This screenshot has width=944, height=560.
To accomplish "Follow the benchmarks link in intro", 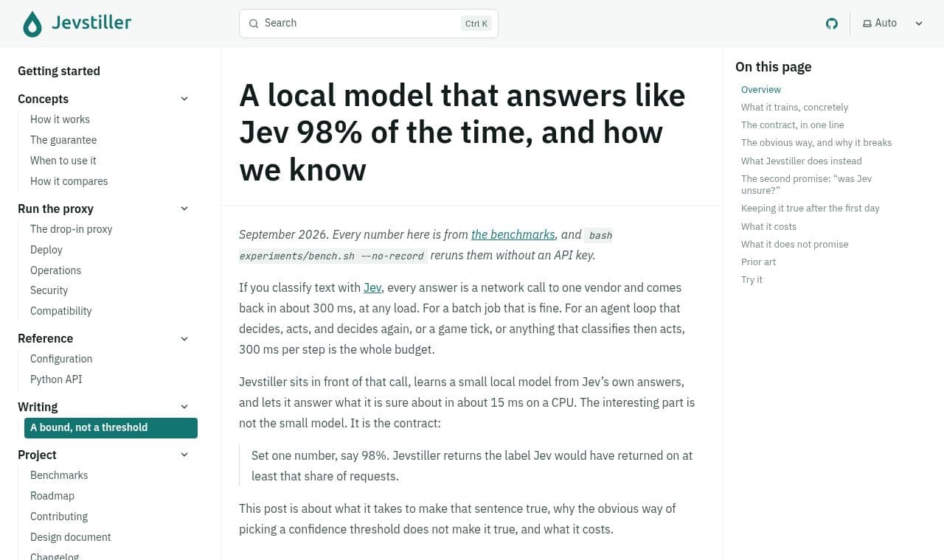I will (513, 234).
